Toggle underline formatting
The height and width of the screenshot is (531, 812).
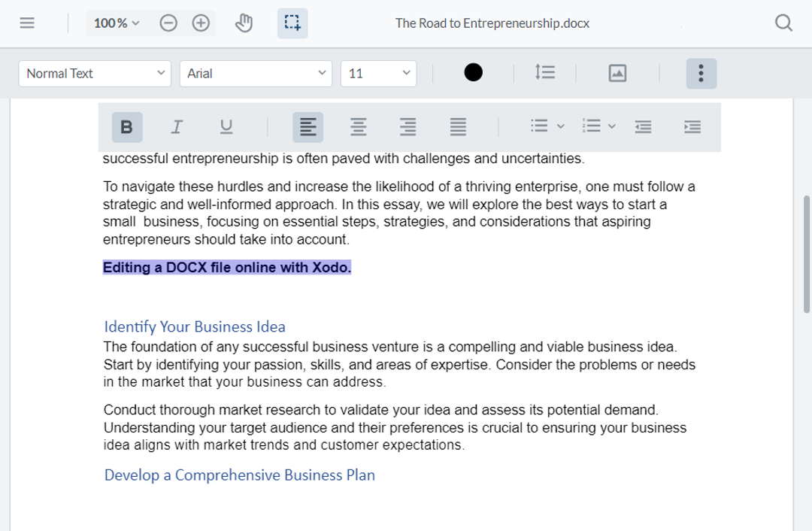pyautogui.click(x=226, y=126)
